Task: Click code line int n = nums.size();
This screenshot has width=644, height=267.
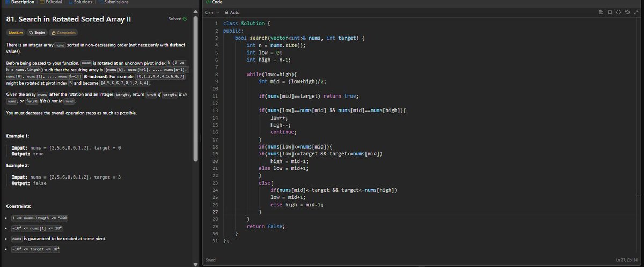Action: 276,46
